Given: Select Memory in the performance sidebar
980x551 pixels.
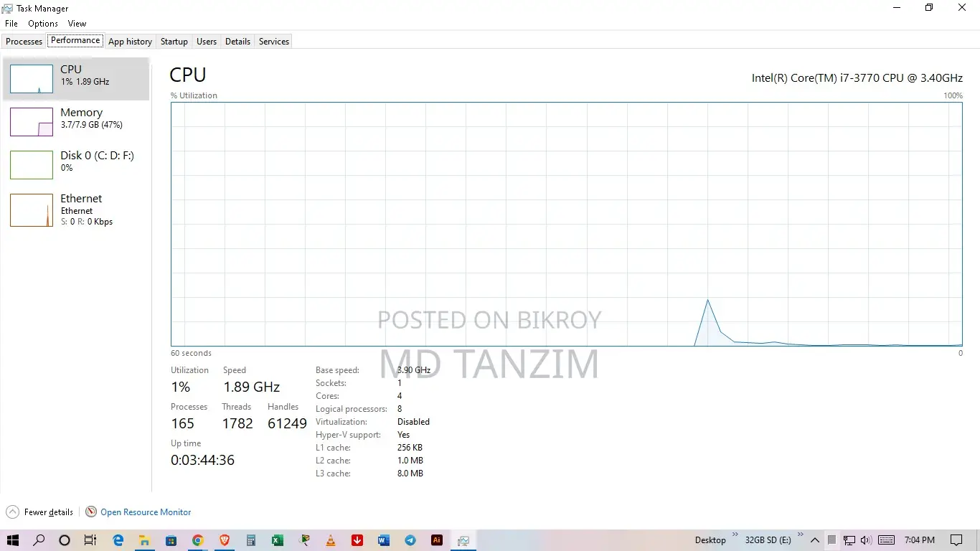Looking at the screenshot, I should click(x=76, y=122).
